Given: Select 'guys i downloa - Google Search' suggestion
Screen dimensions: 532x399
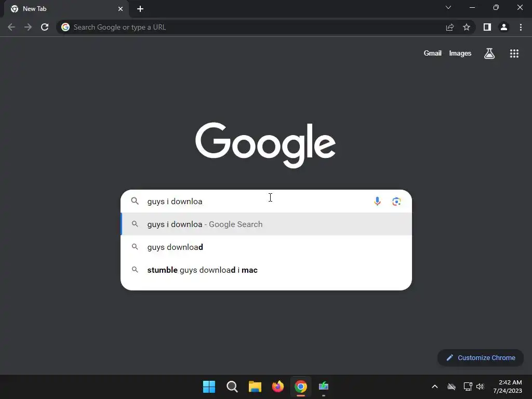Looking at the screenshot, I should [267, 224].
